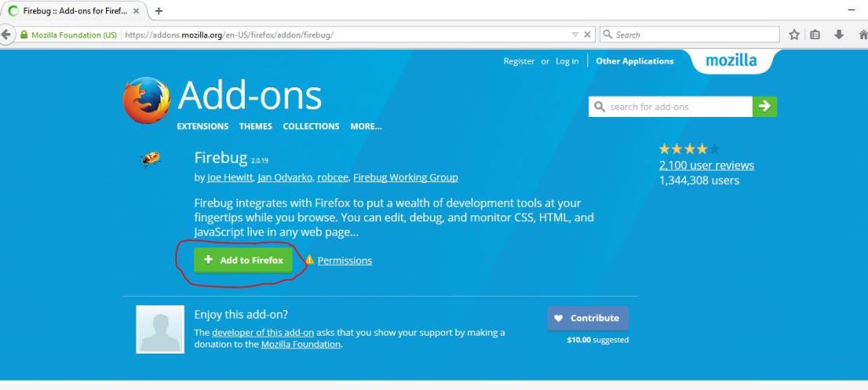Image resolution: width=868 pixels, height=390 pixels.
Task: Select the Firebug Add-ons browser tab
Action: (75, 10)
